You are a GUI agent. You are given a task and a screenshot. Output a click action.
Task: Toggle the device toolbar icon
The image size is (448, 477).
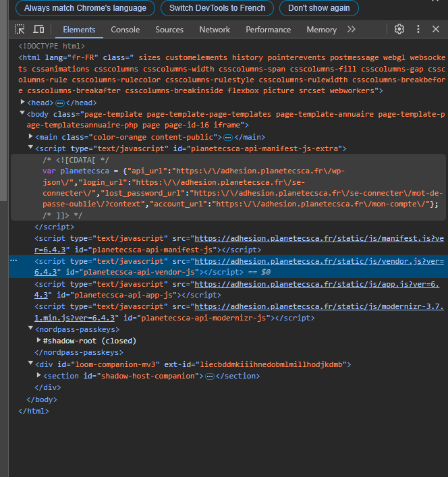(38, 30)
